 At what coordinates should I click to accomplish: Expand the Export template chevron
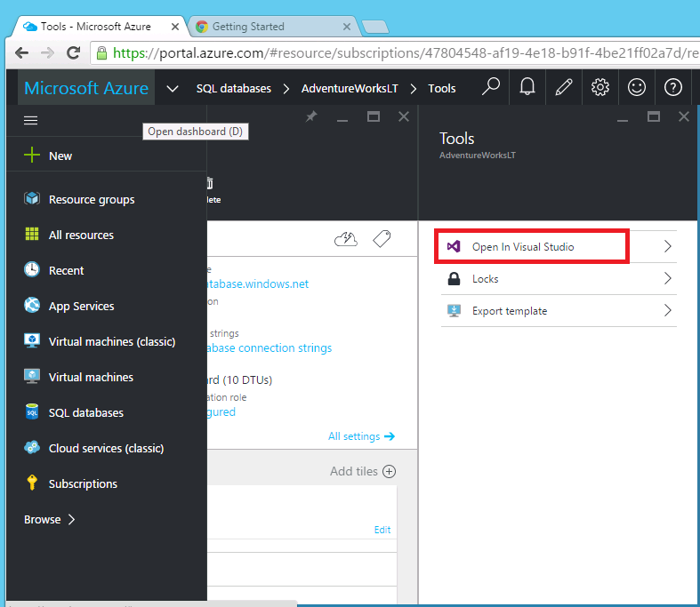667,310
